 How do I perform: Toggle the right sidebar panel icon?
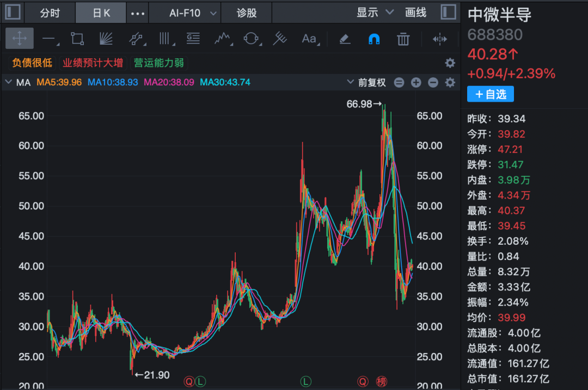click(449, 12)
